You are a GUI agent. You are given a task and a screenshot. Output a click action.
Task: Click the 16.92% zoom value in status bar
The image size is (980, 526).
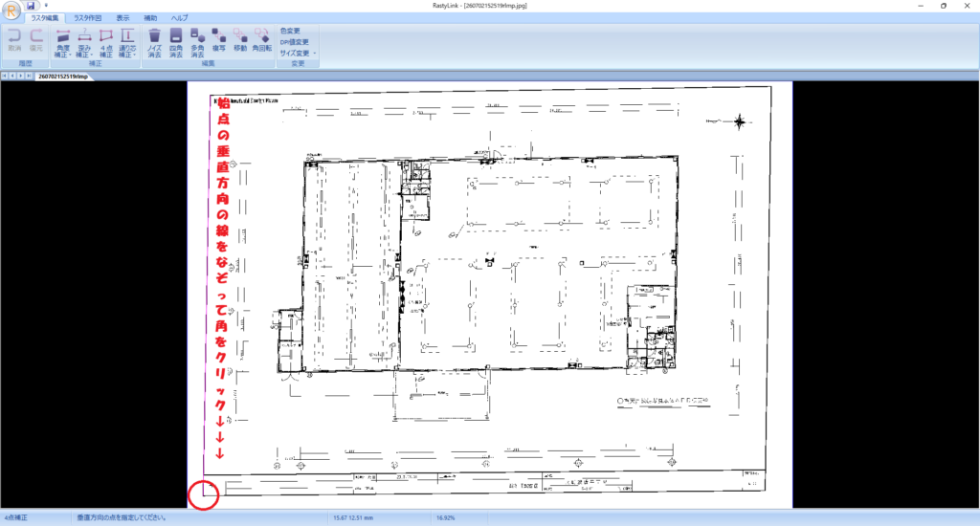tap(446, 518)
